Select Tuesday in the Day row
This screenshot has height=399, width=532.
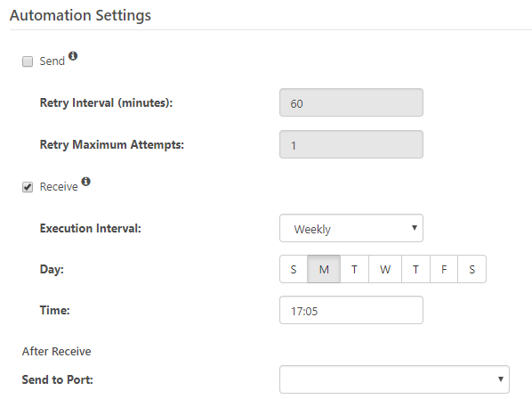tap(354, 269)
